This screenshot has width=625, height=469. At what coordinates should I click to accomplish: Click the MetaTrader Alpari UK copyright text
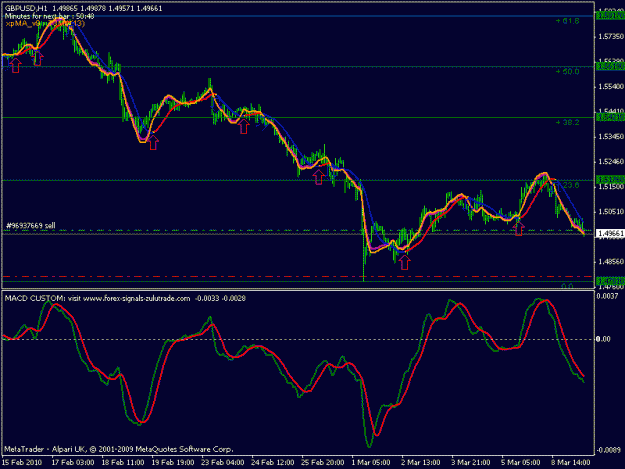(x=119, y=449)
